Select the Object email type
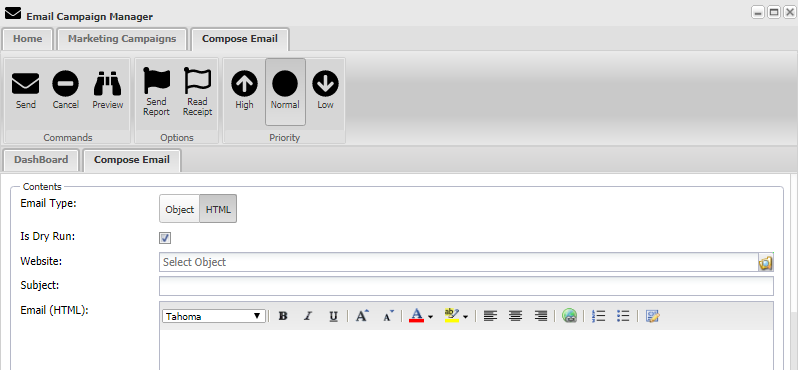 click(180, 209)
